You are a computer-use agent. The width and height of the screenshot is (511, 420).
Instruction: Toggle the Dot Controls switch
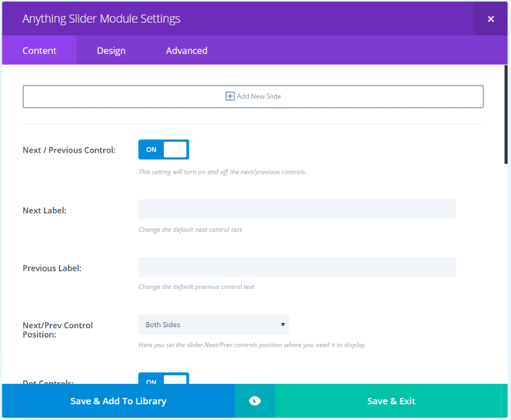tap(163, 380)
